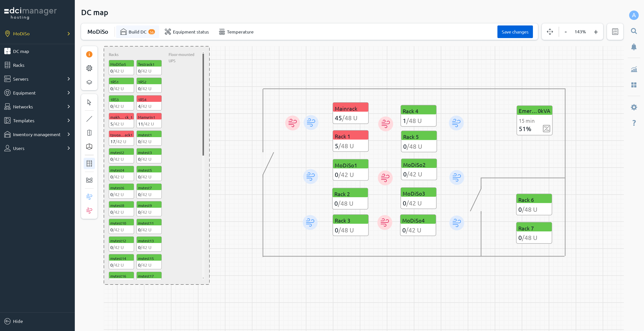Switch to Temperature tab
644x331 pixels.
point(236,32)
